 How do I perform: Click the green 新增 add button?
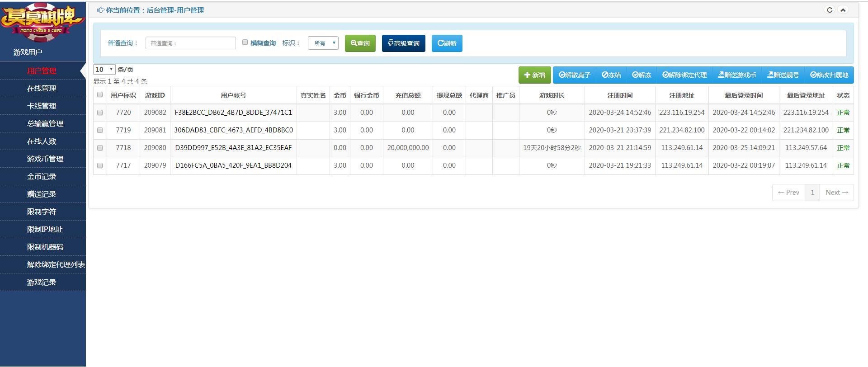tap(534, 75)
